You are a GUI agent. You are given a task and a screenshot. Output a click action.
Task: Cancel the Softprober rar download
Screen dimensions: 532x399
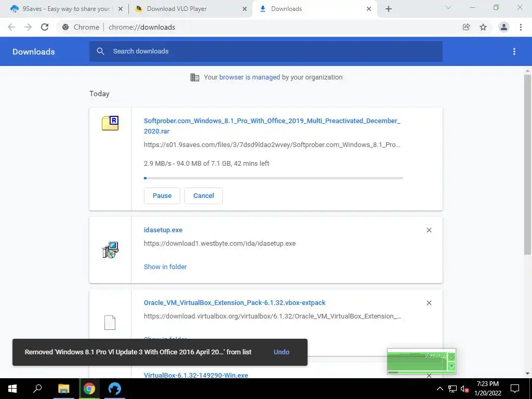[x=204, y=196]
